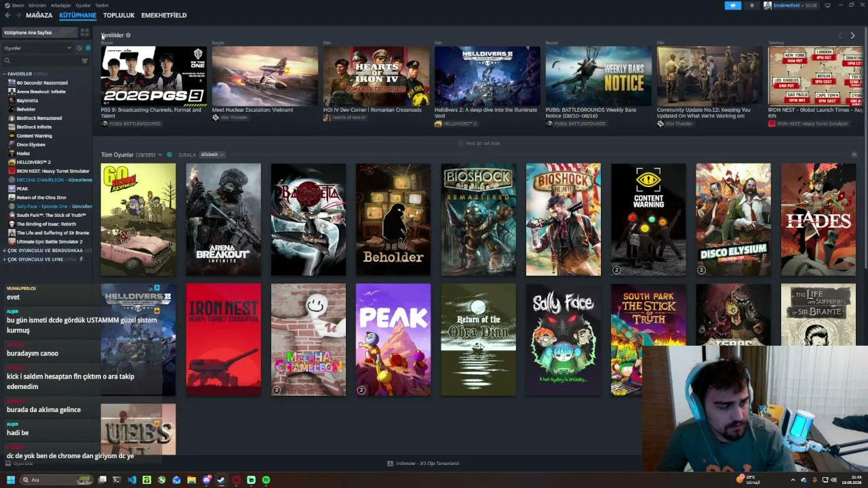
Task: Open the Alfabetik sort dropdown
Action: point(212,155)
